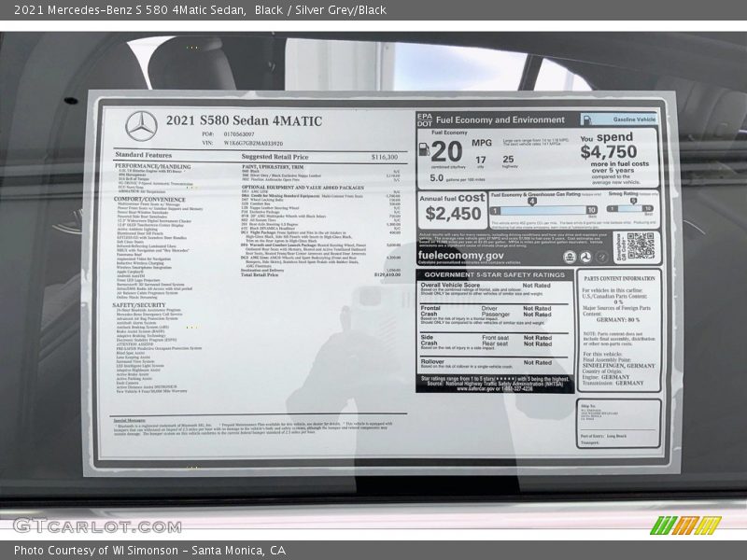The image size is (747, 560).
Task: Click the Parts Content Information heading
Action: [x=620, y=276]
